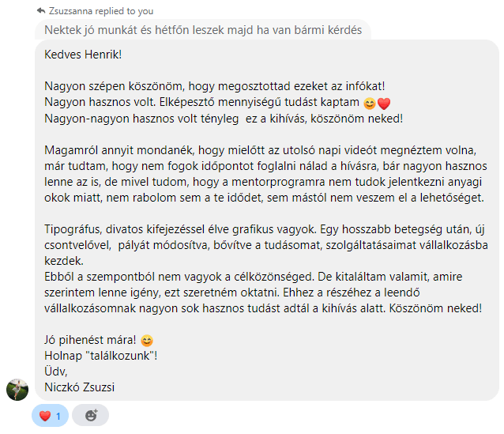
Task: Open the add reaction smiley button
Action: pyautogui.click(x=90, y=415)
